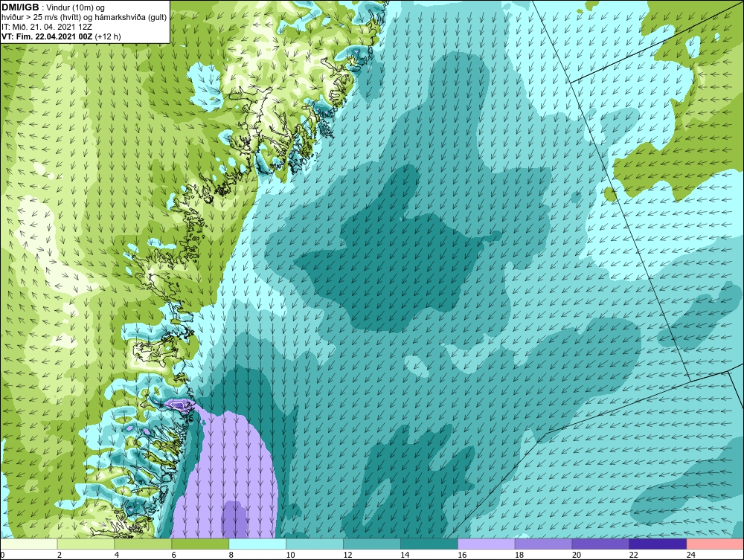Click the 12–14 m/s teal legend swatch

click(372, 544)
